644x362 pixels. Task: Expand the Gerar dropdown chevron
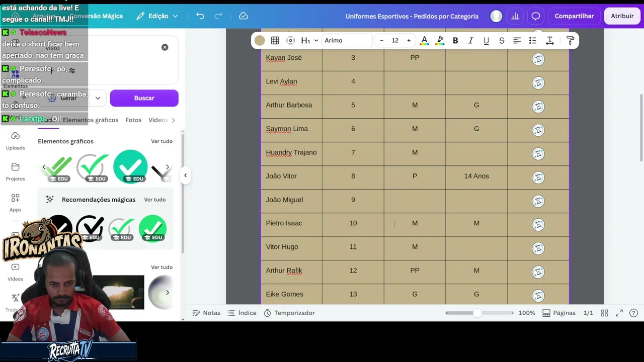click(98, 98)
